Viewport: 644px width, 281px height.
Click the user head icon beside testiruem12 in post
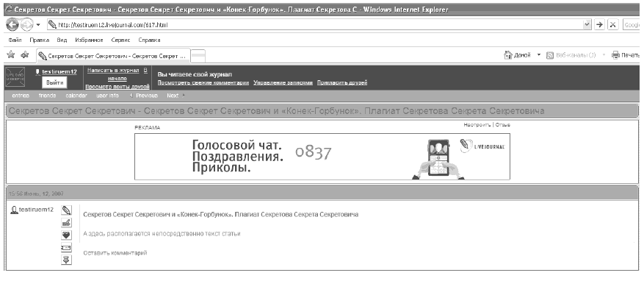click(x=14, y=210)
